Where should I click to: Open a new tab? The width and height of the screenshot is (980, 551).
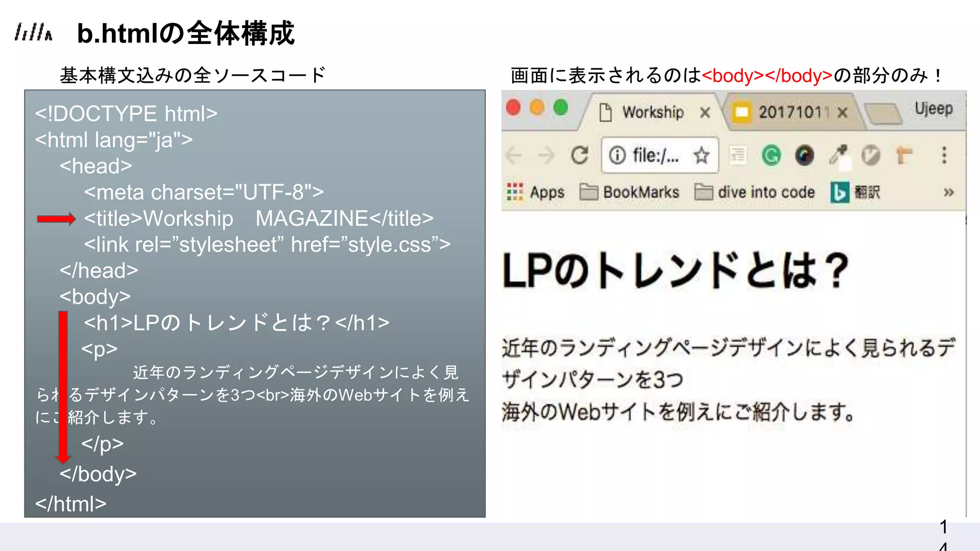883,113
